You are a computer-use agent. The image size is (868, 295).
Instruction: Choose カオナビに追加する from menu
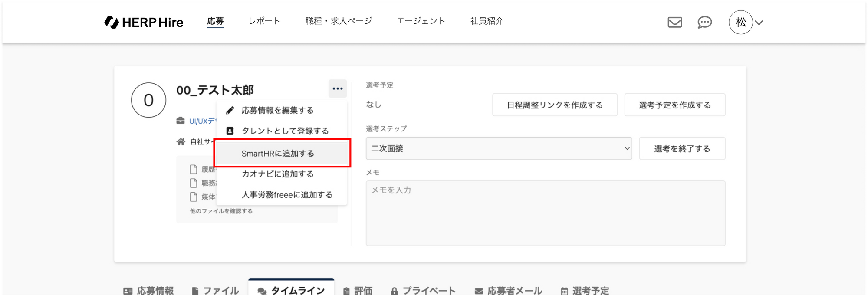(x=277, y=174)
